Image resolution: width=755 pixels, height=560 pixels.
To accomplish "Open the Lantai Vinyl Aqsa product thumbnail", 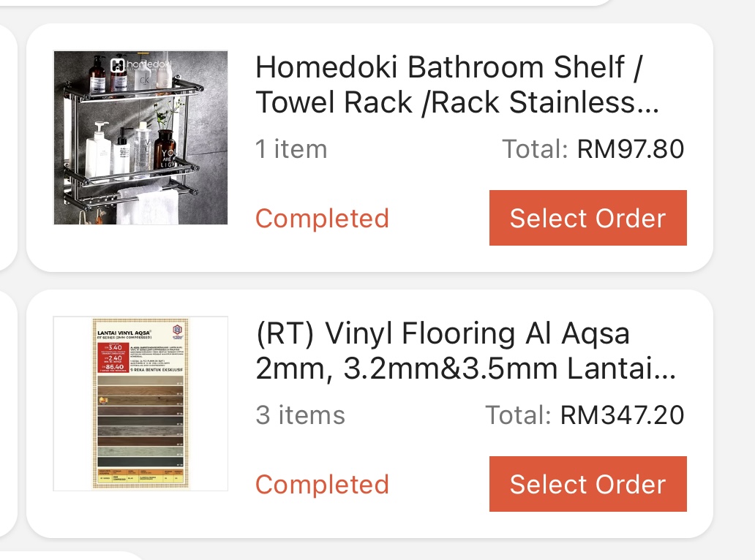I will point(140,404).
